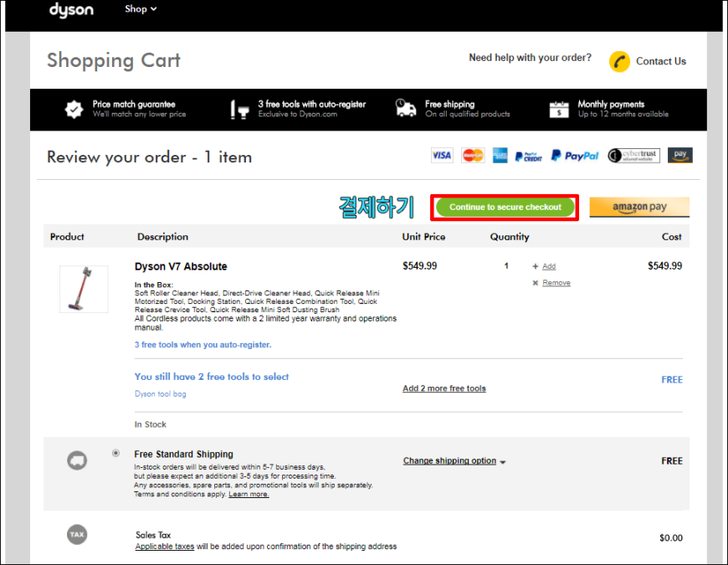Click the shipping truck circle icon
Image resolution: width=728 pixels, height=565 pixels.
77,460
